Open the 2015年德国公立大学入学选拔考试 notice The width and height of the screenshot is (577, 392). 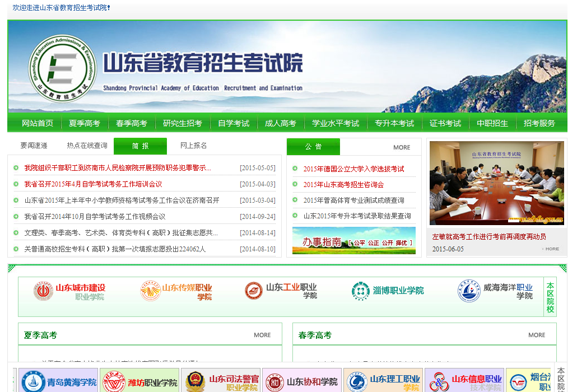pos(353,169)
